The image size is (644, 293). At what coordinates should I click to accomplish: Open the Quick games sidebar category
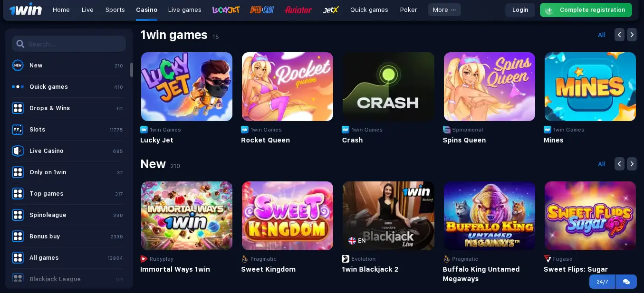pyautogui.click(x=67, y=87)
